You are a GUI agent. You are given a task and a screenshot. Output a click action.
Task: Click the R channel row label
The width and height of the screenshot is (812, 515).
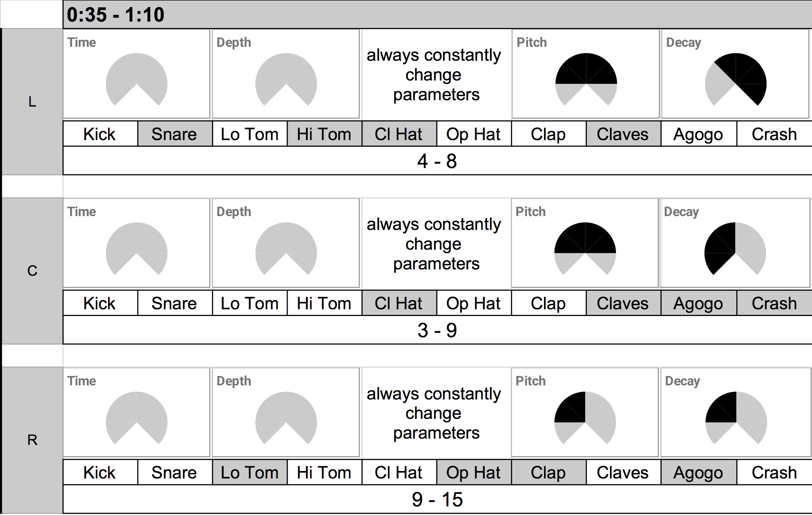pyautogui.click(x=32, y=440)
